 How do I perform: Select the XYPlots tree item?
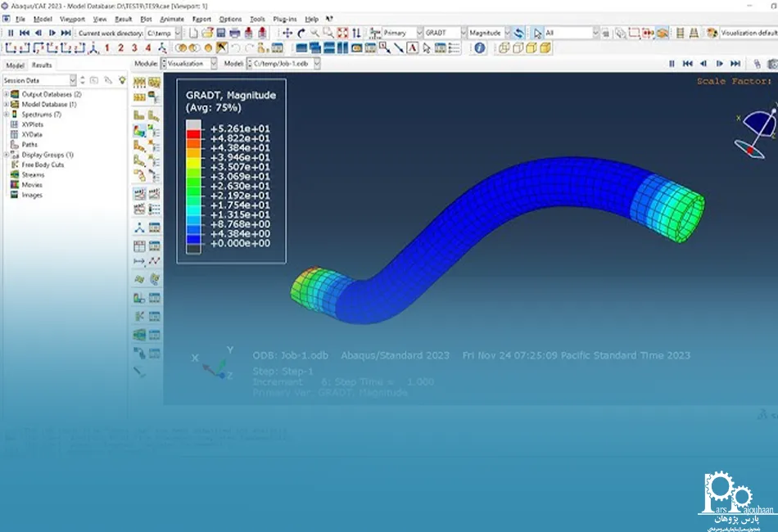32,124
